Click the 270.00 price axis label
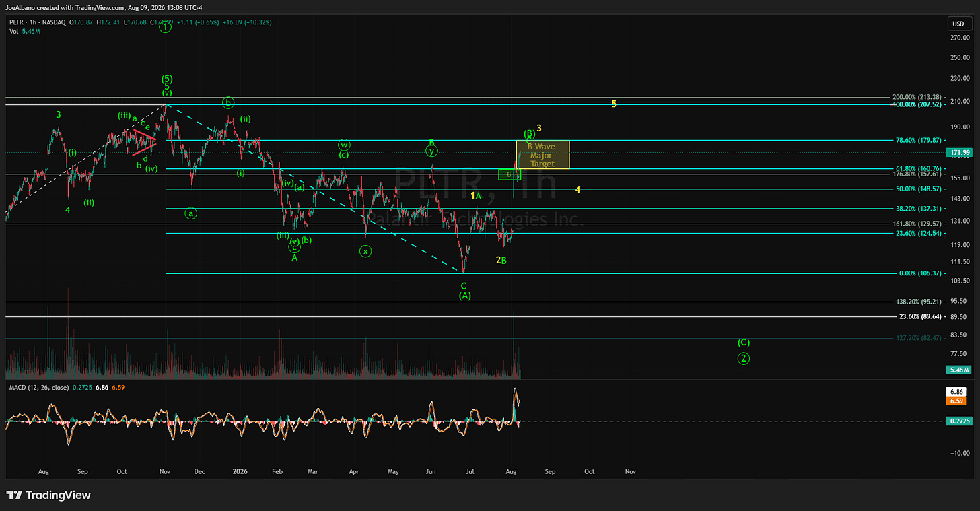The width and height of the screenshot is (980, 511). (x=959, y=38)
